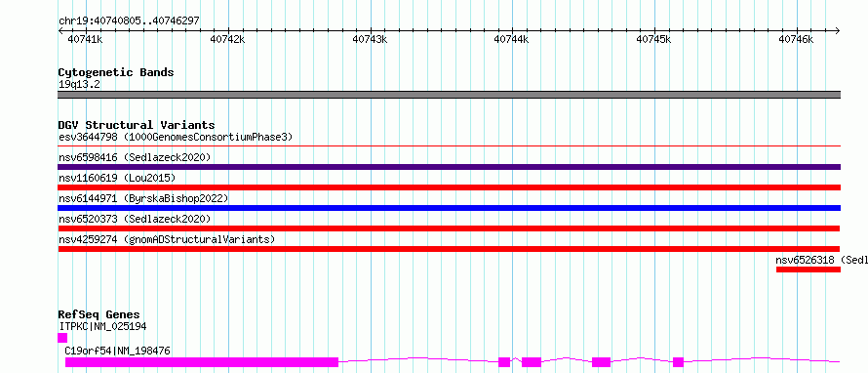
Task: Click the gray 19q13.2 cytogenetic band
Action: [449, 95]
